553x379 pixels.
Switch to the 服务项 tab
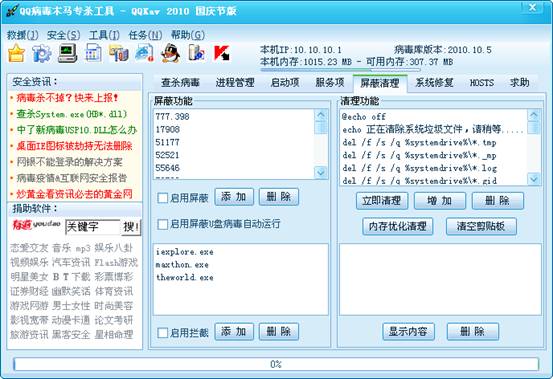329,83
